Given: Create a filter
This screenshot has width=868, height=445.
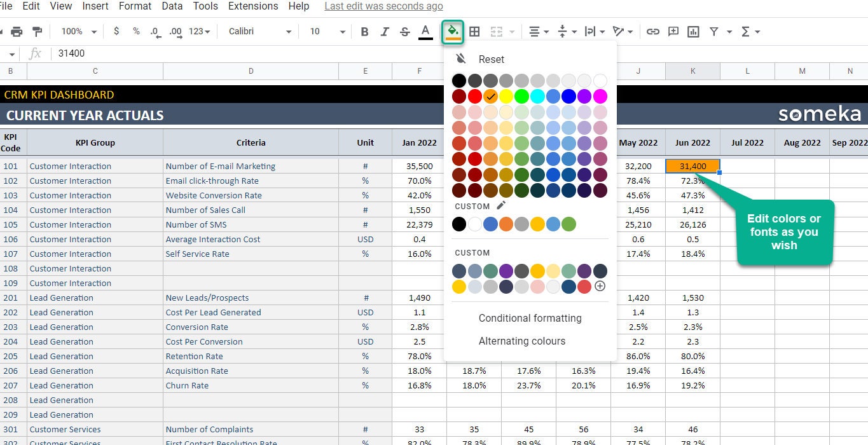Looking at the screenshot, I should [x=713, y=31].
